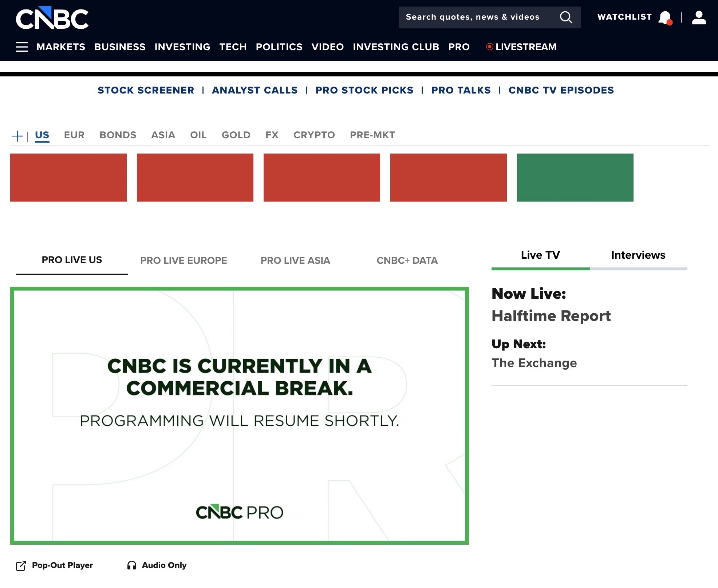718x588 pixels.
Task: Open the Stock Screener link
Action: (x=146, y=90)
